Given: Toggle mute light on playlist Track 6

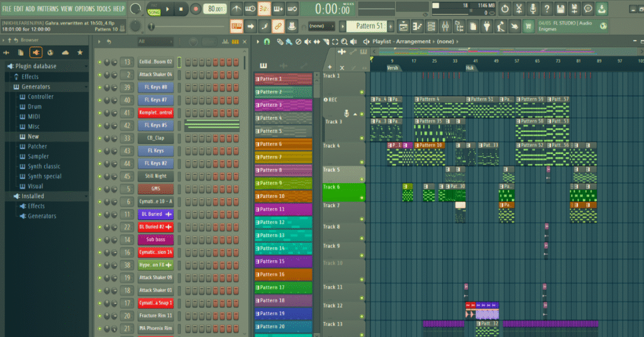Looking at the screenshot, I should 362,198.
